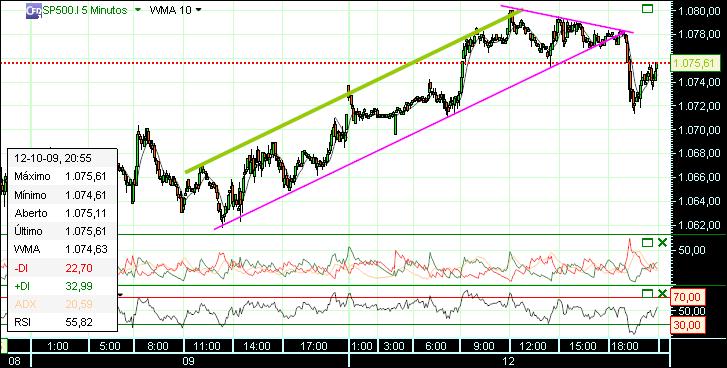
Task: Click the ADX value 20,59
Action: tap(79, 304)
